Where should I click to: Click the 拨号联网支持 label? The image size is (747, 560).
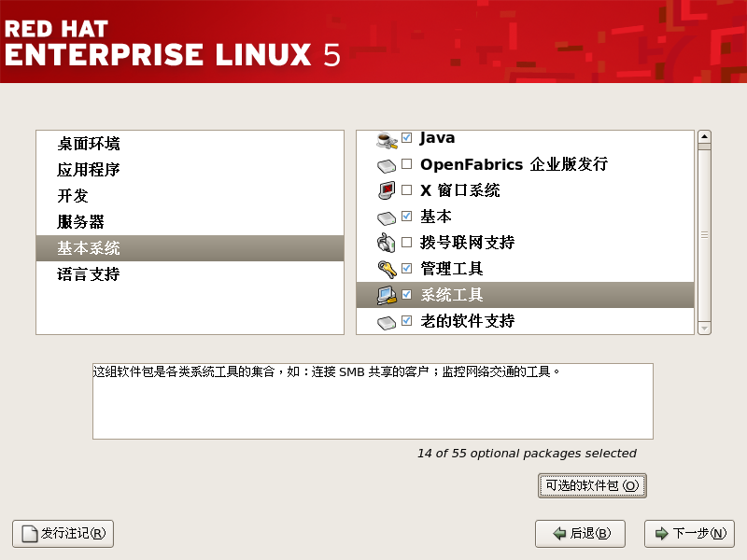468,243
